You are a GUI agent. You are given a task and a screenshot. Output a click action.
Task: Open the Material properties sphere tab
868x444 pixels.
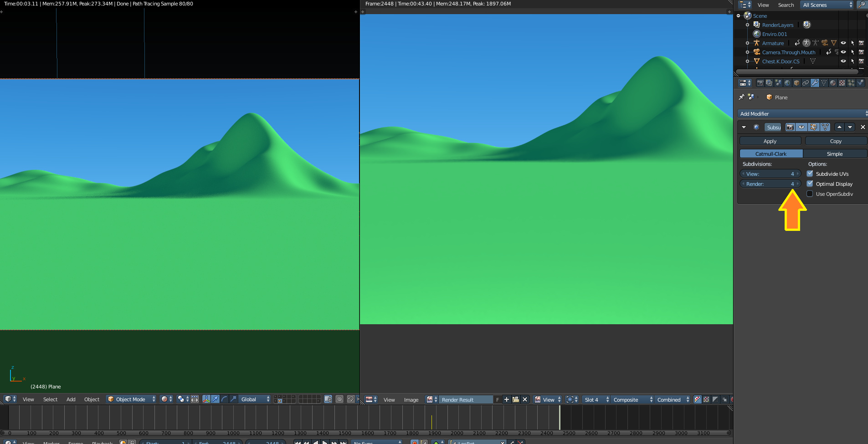833,83
